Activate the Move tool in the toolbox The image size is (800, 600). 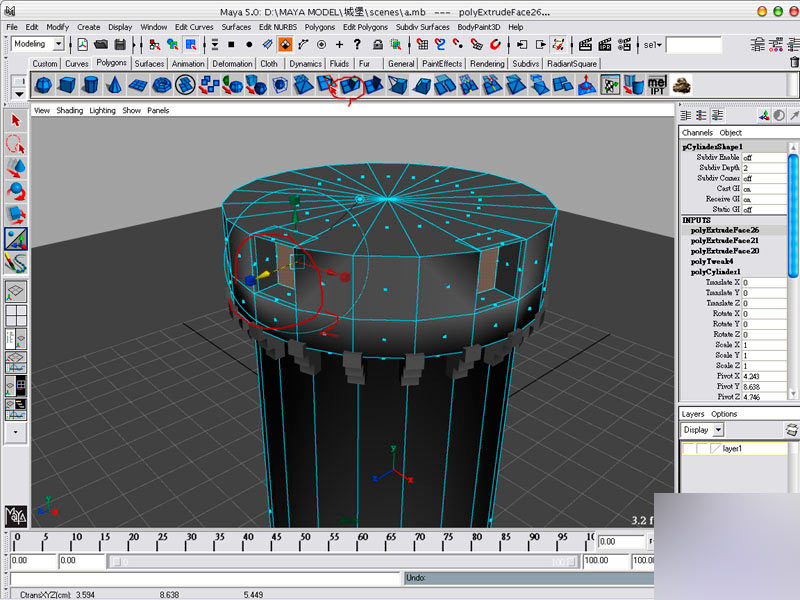[16, 168]
